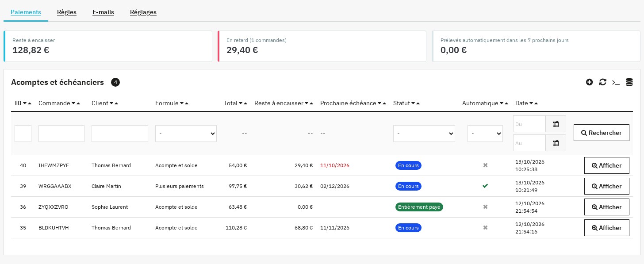This screenshot has height=264, width=644.
Task: Open the Automatique filter dropdown
Action: pos(485,134)
